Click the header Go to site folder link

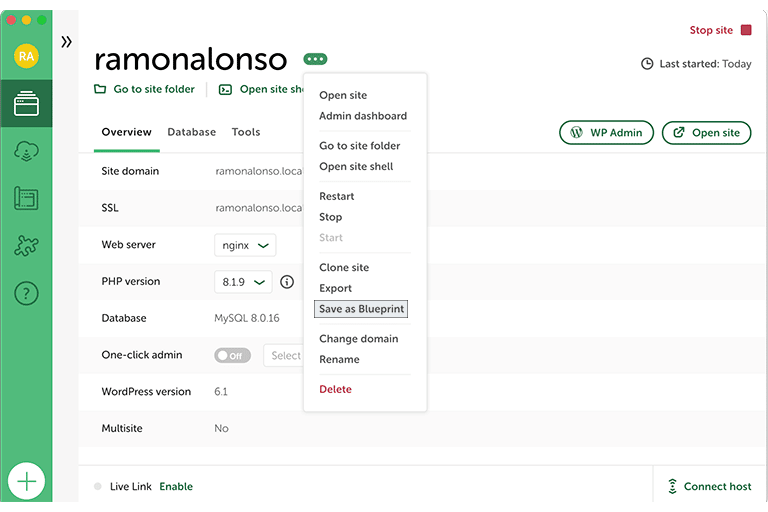(x=154, y=89)
